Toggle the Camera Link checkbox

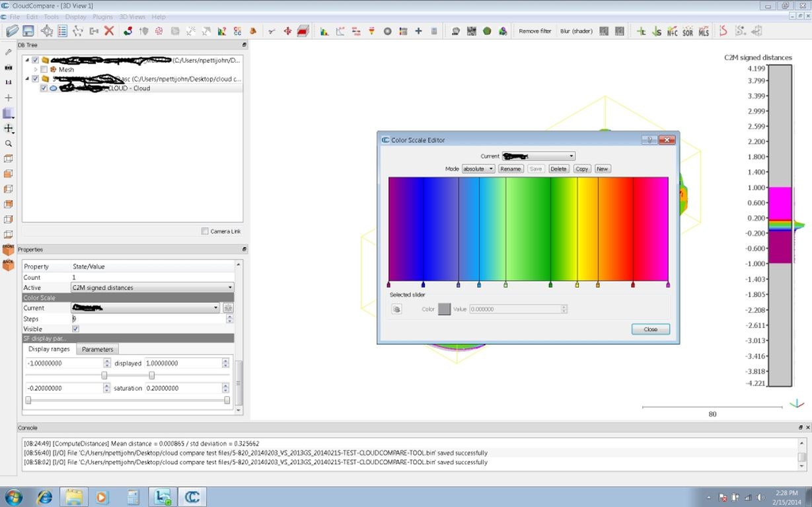coord(205,231)
